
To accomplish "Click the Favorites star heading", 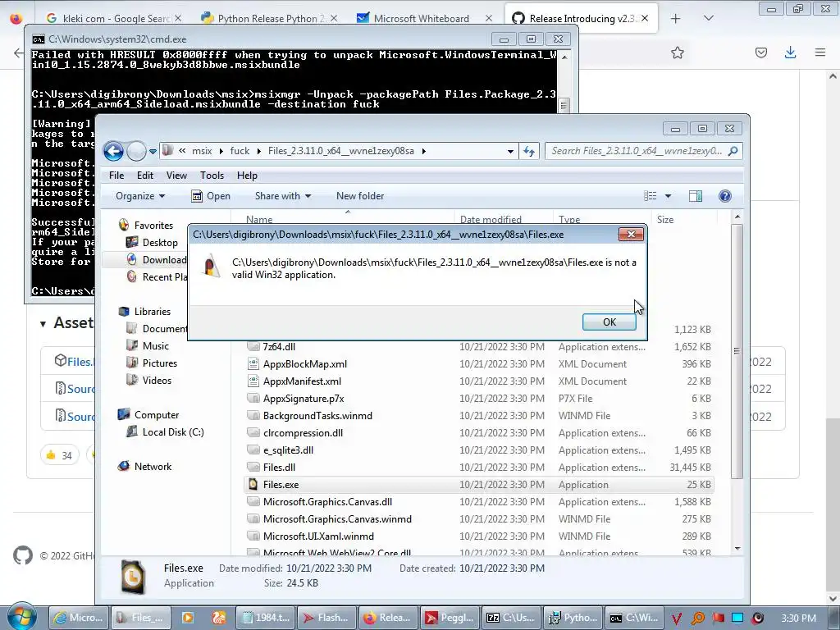I will (x=153, y=226).
